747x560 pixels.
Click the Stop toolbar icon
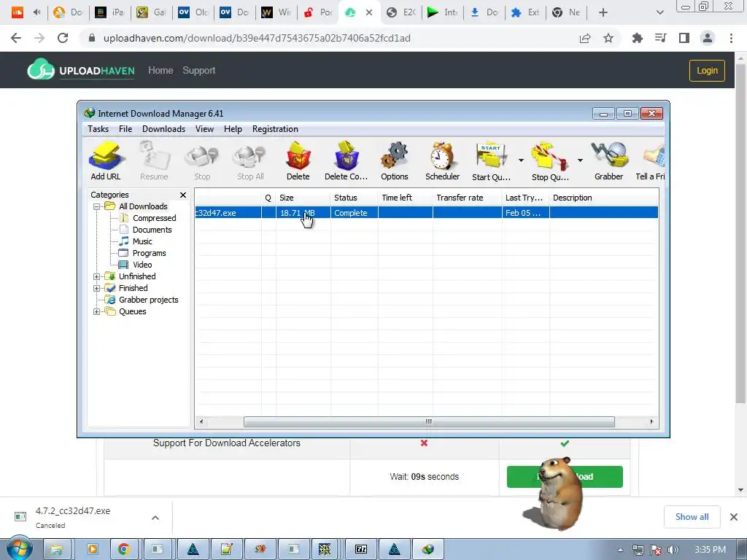pos(202,160)
